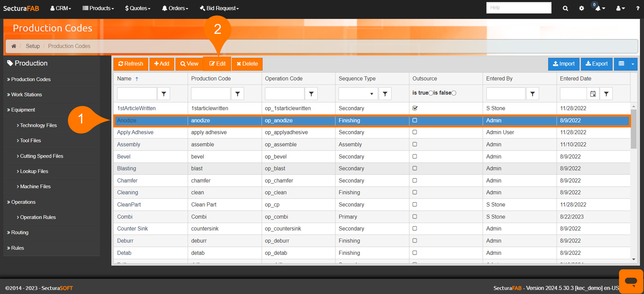Select the Outsource 'is true' radio button

tap(431, 93)
